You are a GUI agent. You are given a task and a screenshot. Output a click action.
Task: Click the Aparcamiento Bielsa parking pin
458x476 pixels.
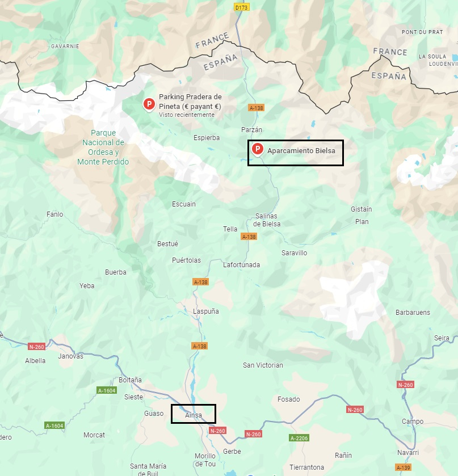point(258,149)
